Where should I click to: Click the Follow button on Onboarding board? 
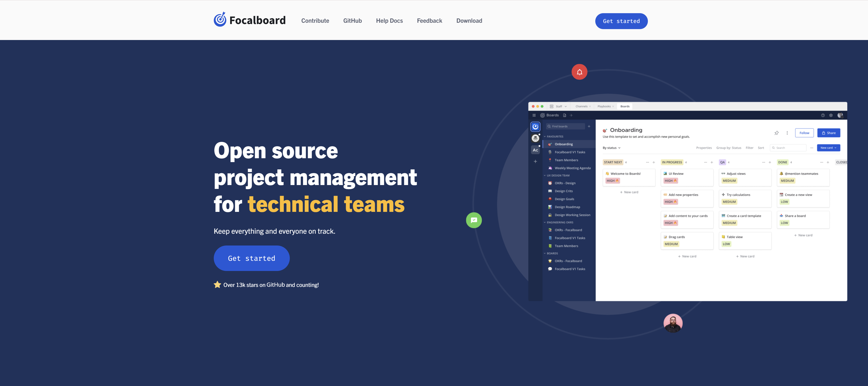[x=804, y=133]
